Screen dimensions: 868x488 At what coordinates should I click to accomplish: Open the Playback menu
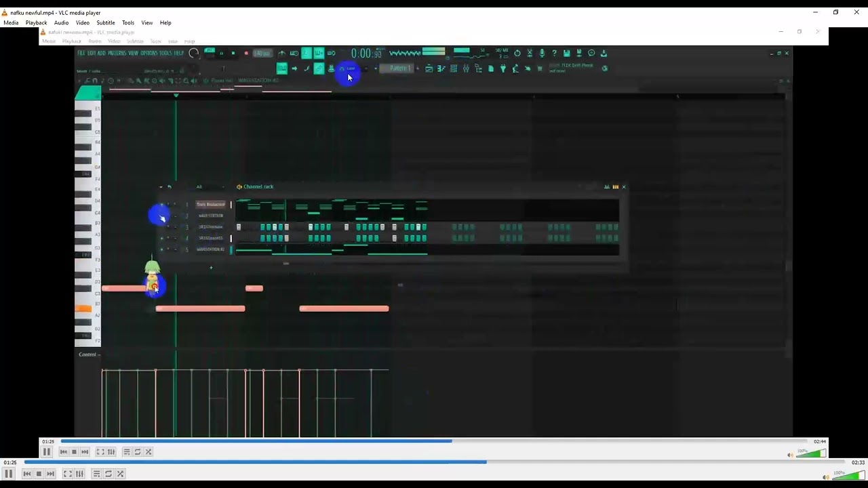tap(36, 22)
